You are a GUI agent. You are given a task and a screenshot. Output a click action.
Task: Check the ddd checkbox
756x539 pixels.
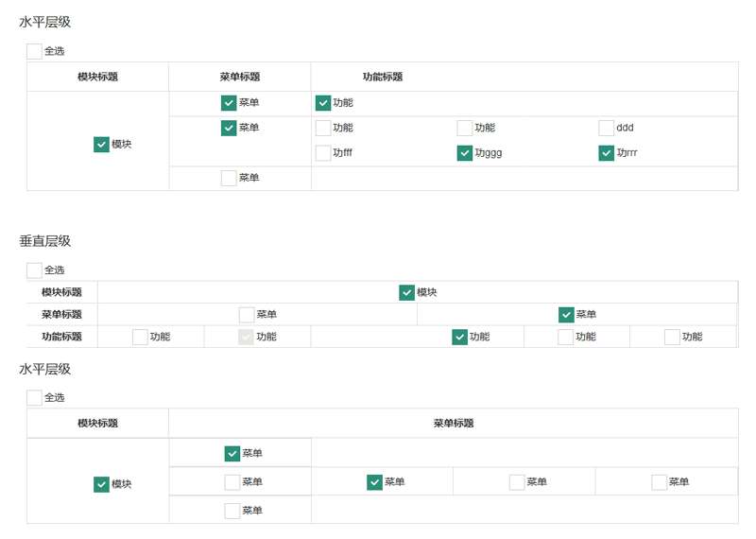pos(607,128)
